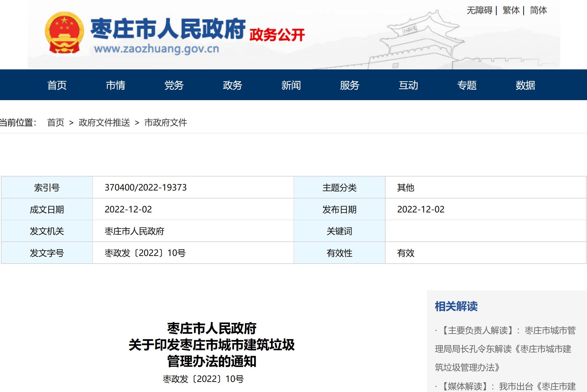Click the 发布日期 value 2022-12-02
Screen dimensions: 587x392
tap(421, 209)
